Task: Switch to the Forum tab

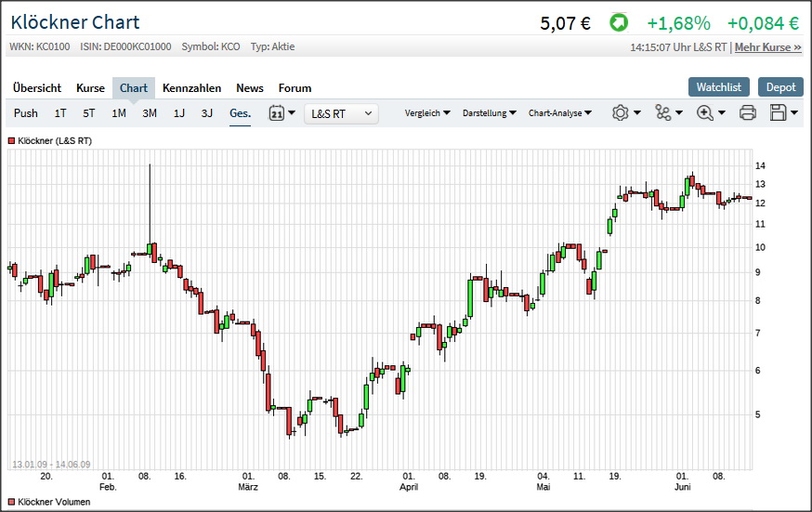Action: [295, 88]
